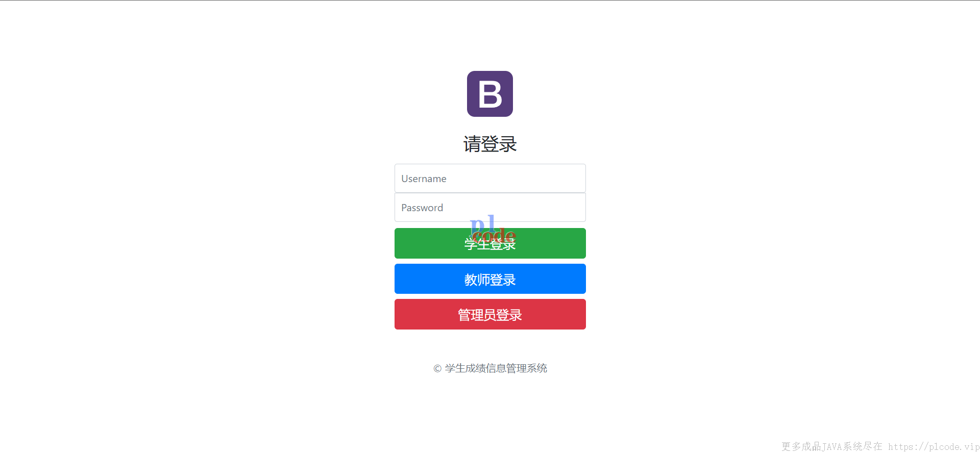
Task: Open the https://plcode.vip watermark link
Action: tap(934, 447)
